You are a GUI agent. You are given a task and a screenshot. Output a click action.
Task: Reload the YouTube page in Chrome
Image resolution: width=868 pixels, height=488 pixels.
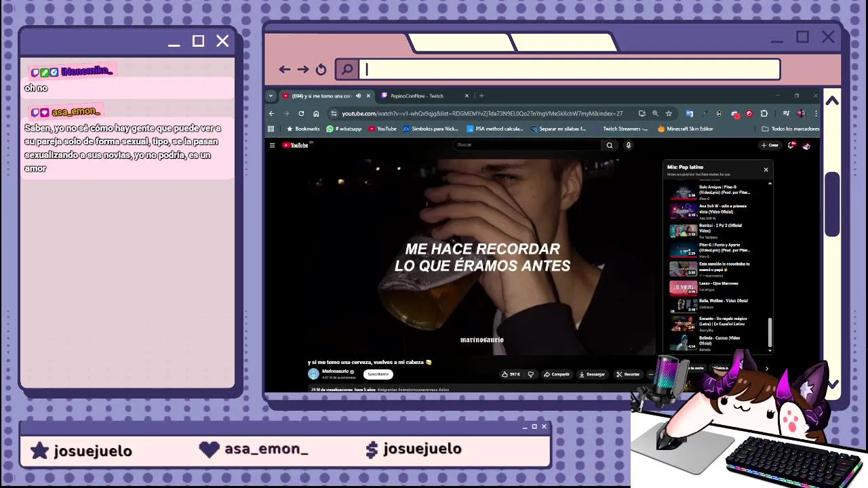(301, 113)
